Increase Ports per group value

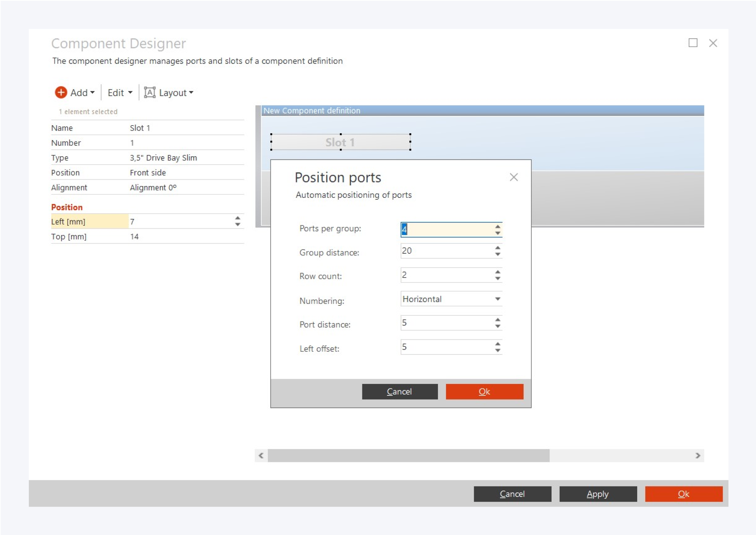[497, 226]
